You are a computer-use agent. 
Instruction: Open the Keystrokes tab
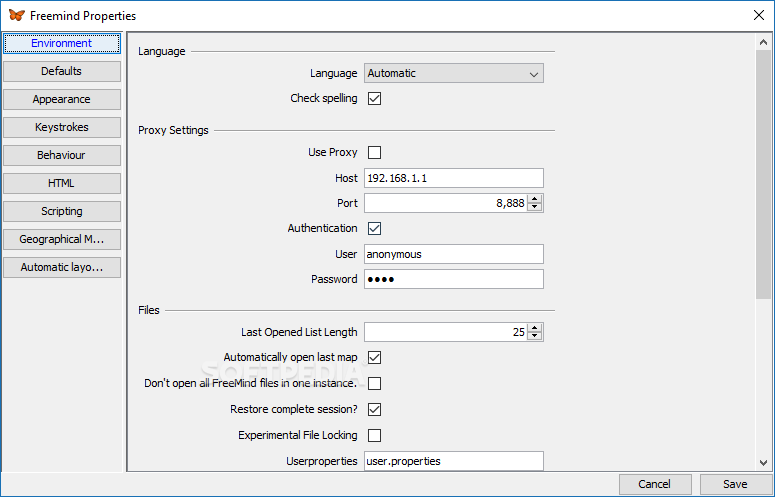pos(62,127)
